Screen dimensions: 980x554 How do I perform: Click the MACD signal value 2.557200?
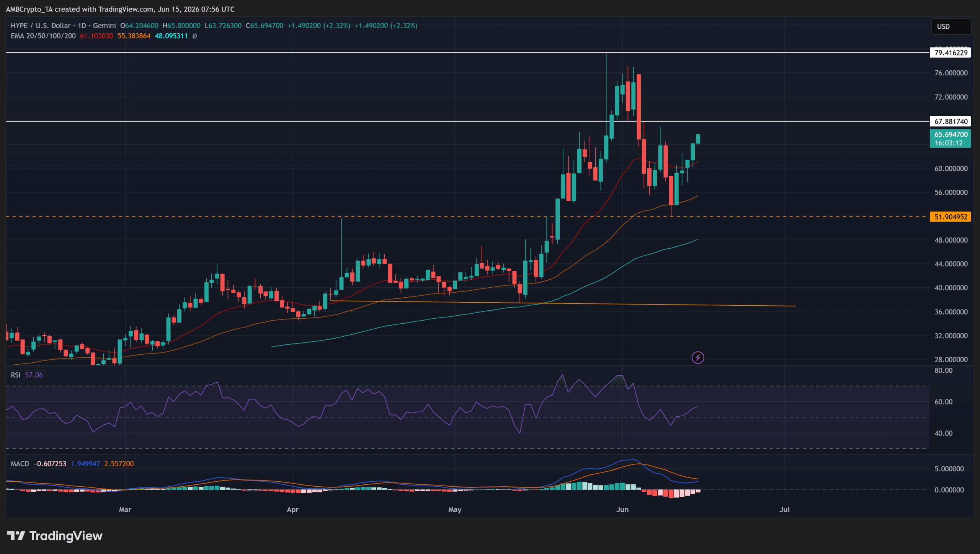click(119, 464)
